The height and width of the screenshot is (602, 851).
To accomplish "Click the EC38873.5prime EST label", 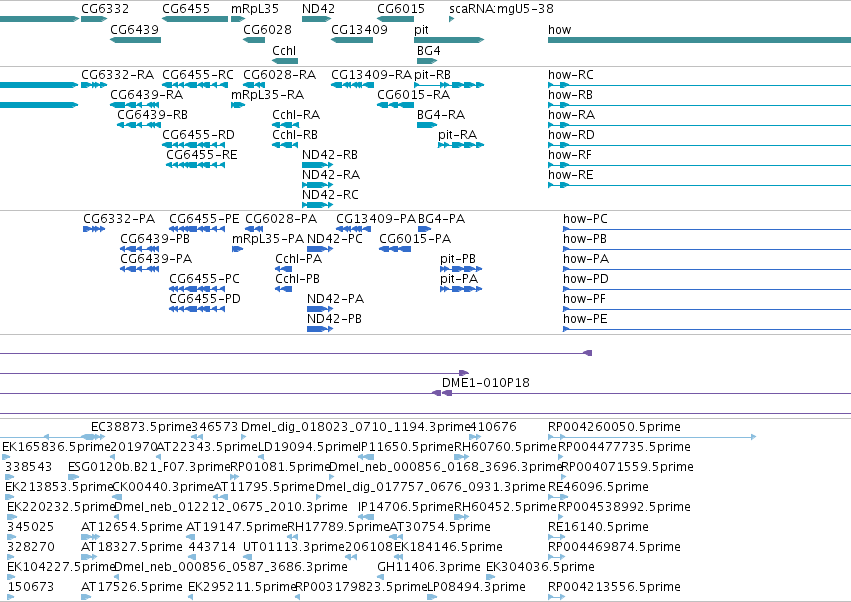I will tap(141, 427).
